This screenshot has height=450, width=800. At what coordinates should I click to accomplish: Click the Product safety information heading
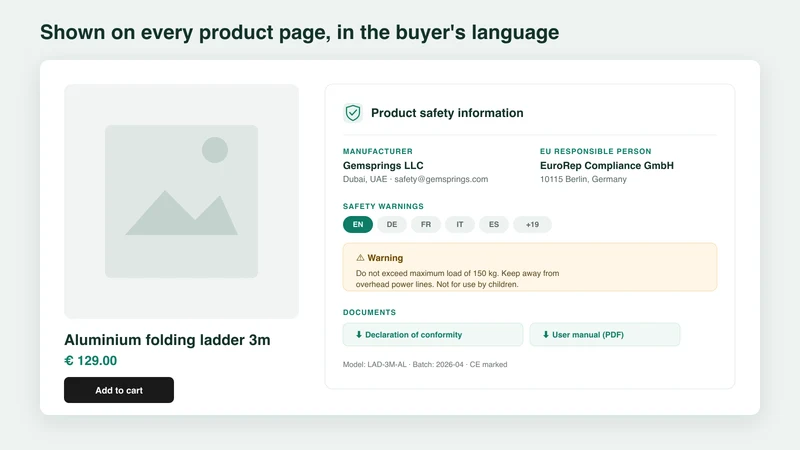pyautogui.click(x=447, y=113)
